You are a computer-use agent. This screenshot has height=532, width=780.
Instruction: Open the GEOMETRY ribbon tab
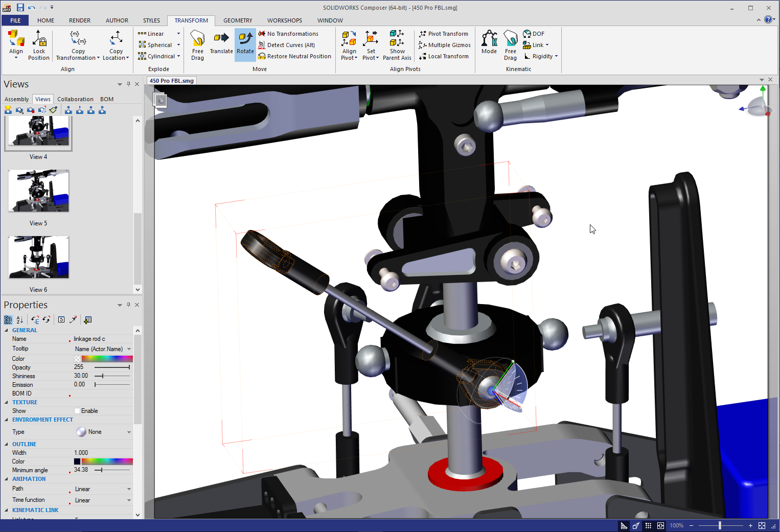pos(238,20)
